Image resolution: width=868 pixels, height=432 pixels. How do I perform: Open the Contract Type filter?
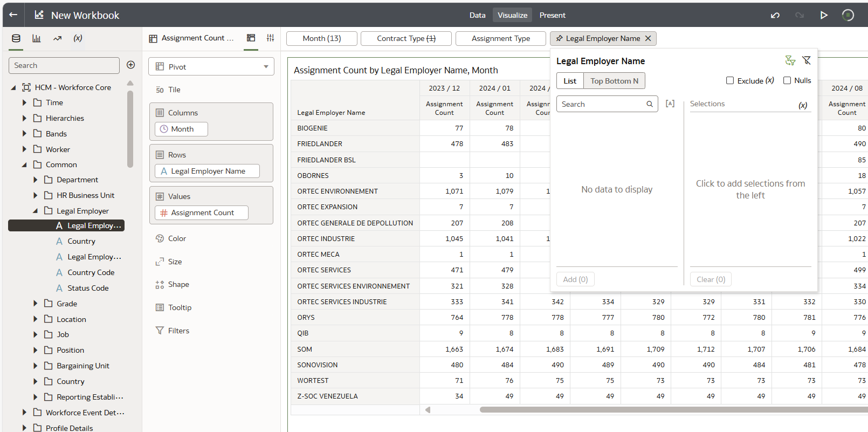(406, 38)
